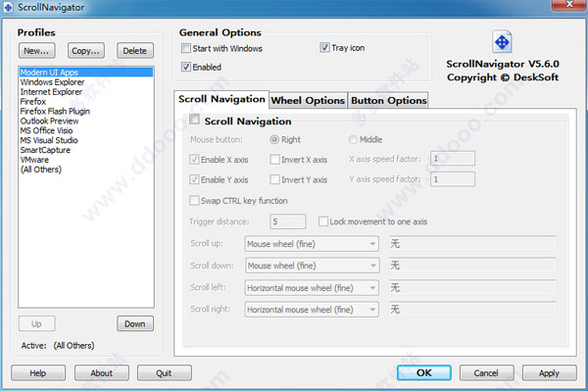Close the ScrollNavigator window
This screenshot has width=588, height=391.
click(x=569, y=5)
